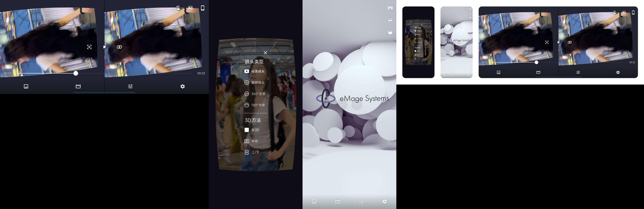Click phone mode icon atop large left player

coord(202,8)
